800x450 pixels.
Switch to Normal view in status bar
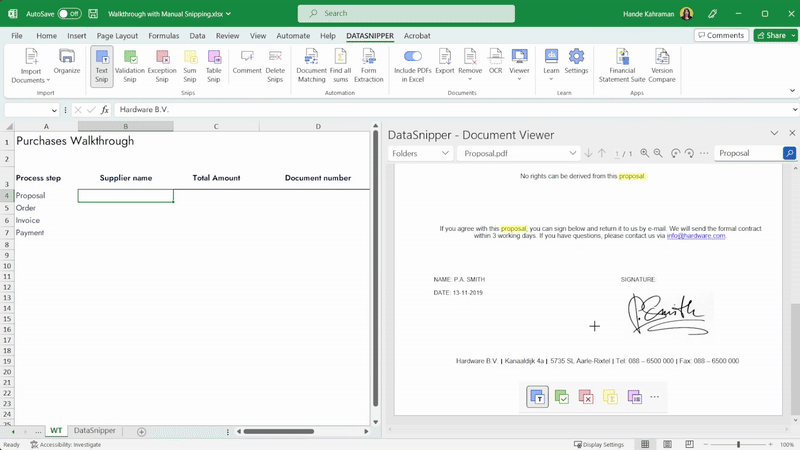(645, 444)
